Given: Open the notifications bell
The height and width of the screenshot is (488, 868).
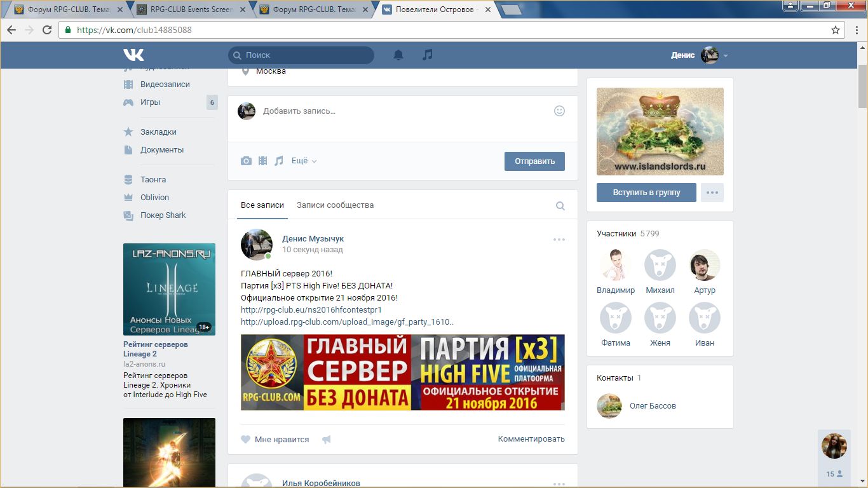Looking at the screenshot, I should [398, 55].
